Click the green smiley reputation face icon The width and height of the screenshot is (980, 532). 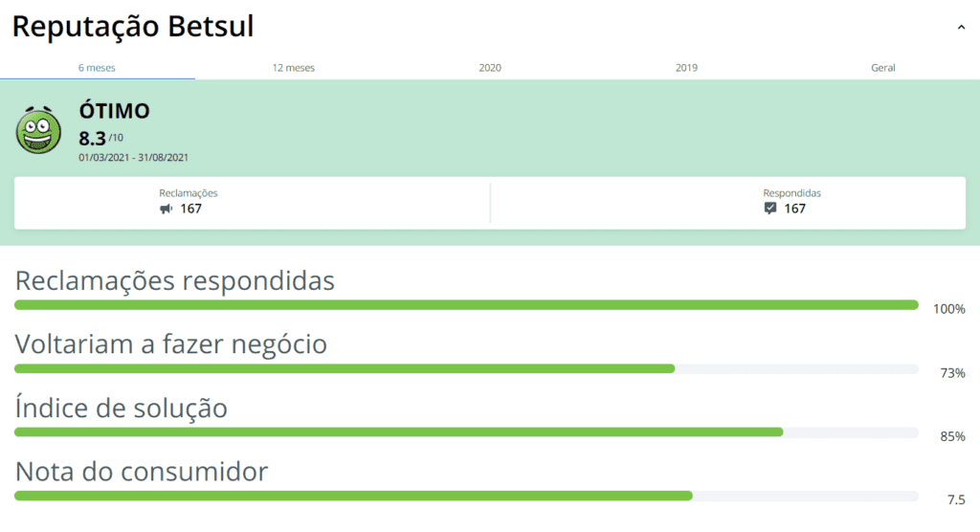(x=38, y=130)
